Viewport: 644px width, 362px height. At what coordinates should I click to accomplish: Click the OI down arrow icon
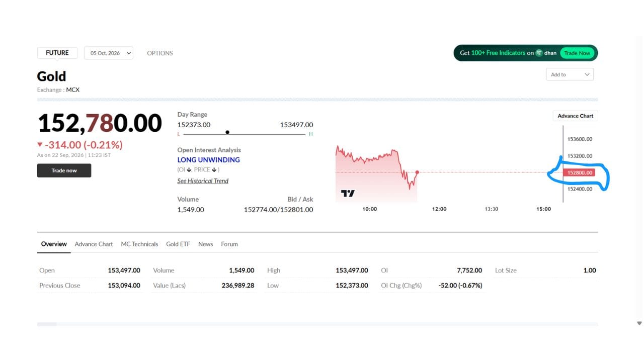[x=189, y=170]
